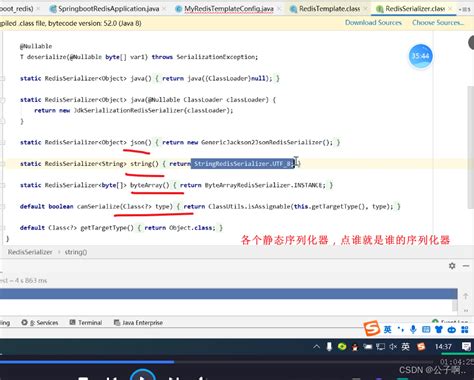Expand the system tray hidden icons chevron
Image resolution: width=474 pixels, height=380 pixels.
[316, 347]
